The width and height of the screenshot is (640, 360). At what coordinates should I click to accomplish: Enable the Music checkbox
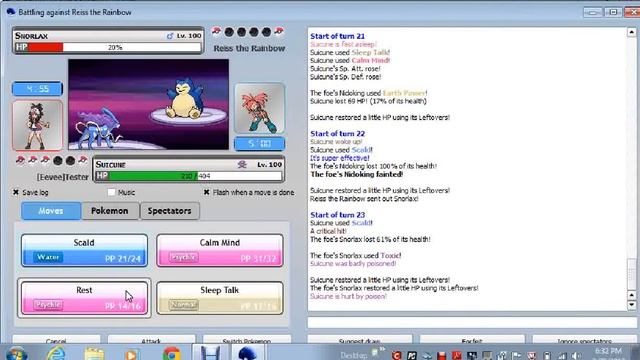pyautogui.click(x=111, y=192)
